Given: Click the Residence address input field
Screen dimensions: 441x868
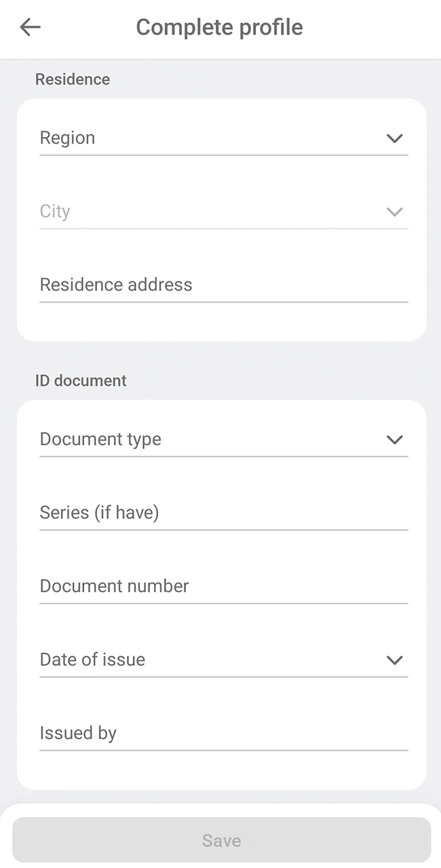Looking at the screenshot, I should pos(220,285).
